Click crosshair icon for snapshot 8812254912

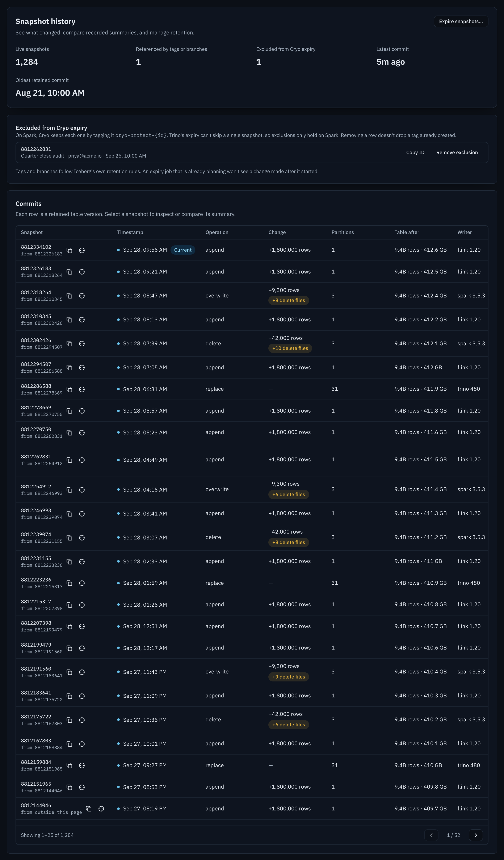82,490
